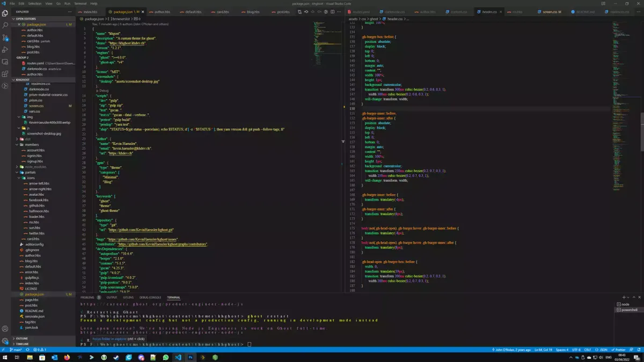The height and width of the screenshot is (362, 644).
Task: Click the Explorer views and more actions ellipsis
Action: [x=70, y=11]
